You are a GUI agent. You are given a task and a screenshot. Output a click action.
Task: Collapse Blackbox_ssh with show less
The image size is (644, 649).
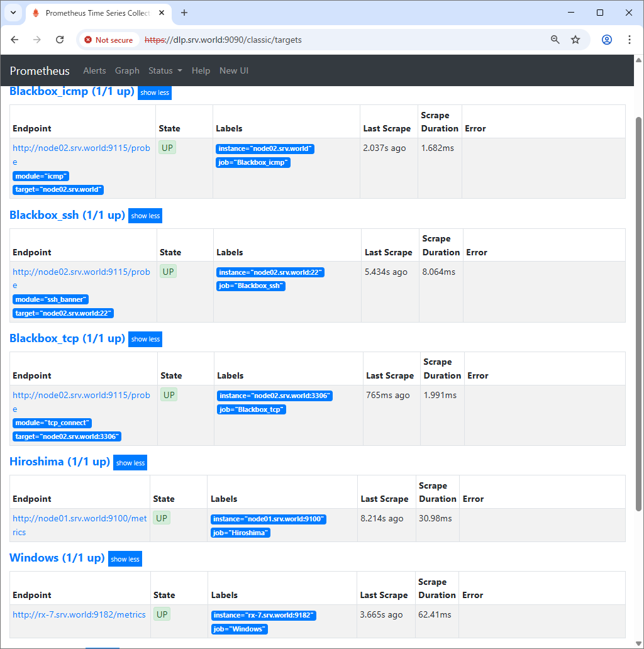coord(145,216)
